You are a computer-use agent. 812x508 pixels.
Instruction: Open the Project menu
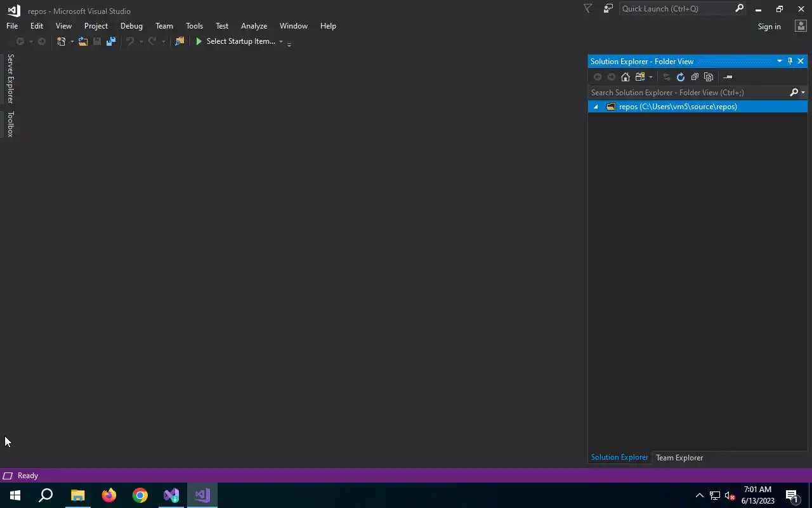coord(96,26)
